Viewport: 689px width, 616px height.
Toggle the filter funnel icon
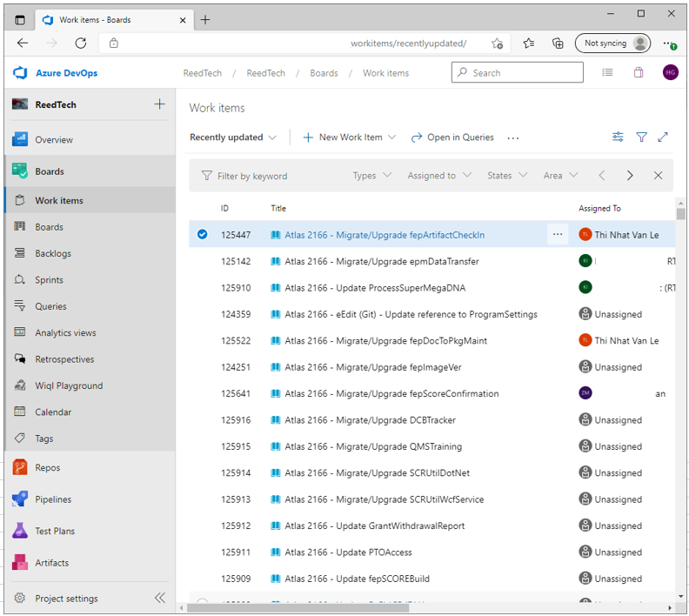pos(641,137)
